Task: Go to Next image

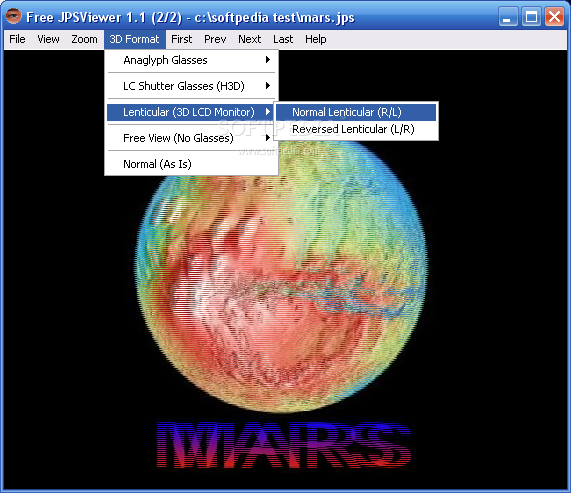Action: click(x=249, y=39)
